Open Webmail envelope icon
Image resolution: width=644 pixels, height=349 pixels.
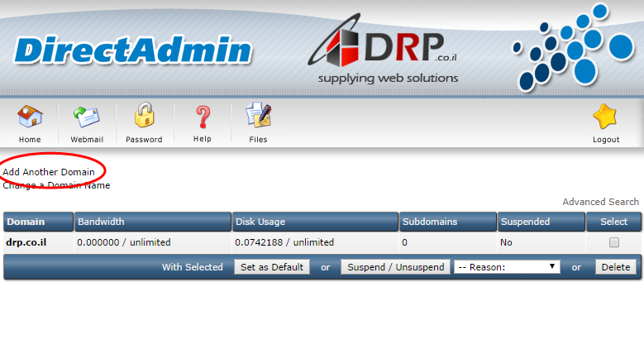coord(86,118)
